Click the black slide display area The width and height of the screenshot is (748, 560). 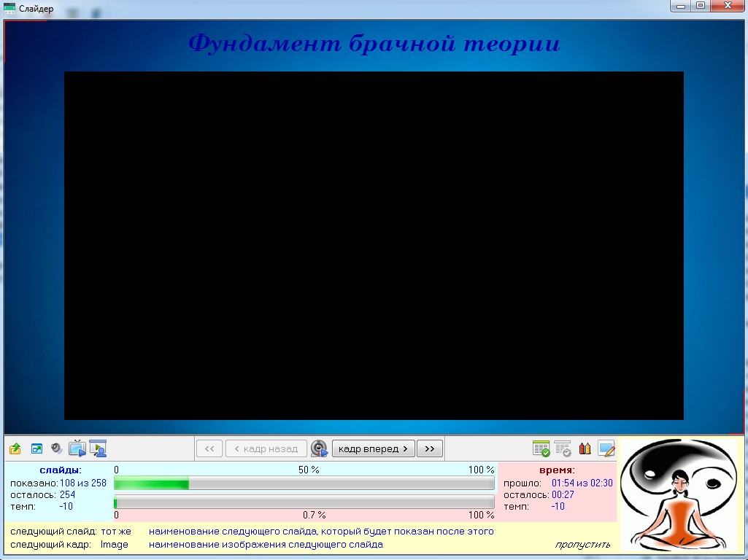[x=374, y=246]
